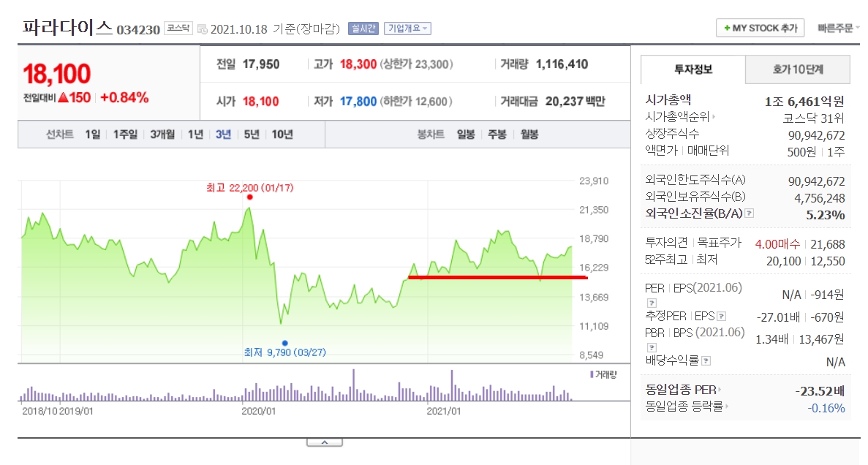Click the -27.01배 estimated PER value
The width and height of the screenshot is (868, 465).
click(778, 317)
